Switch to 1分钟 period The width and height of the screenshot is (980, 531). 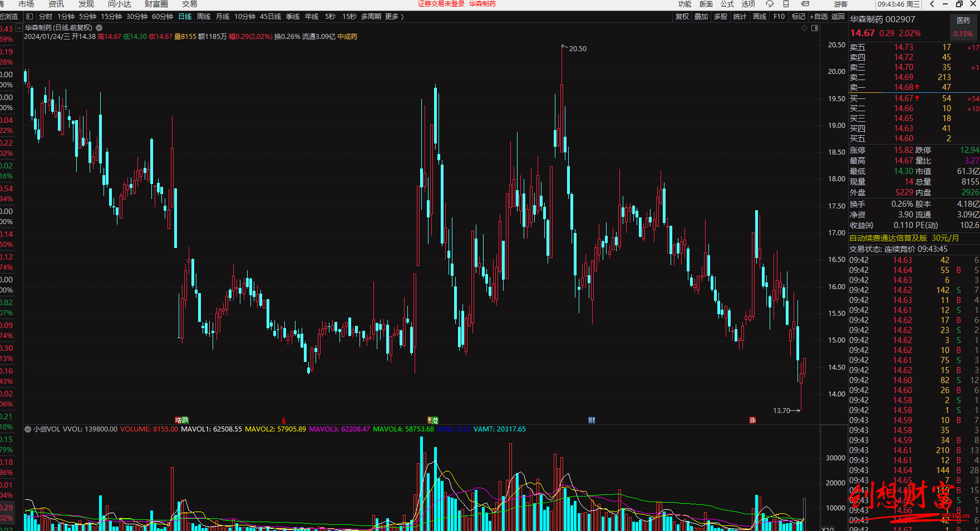66,17
